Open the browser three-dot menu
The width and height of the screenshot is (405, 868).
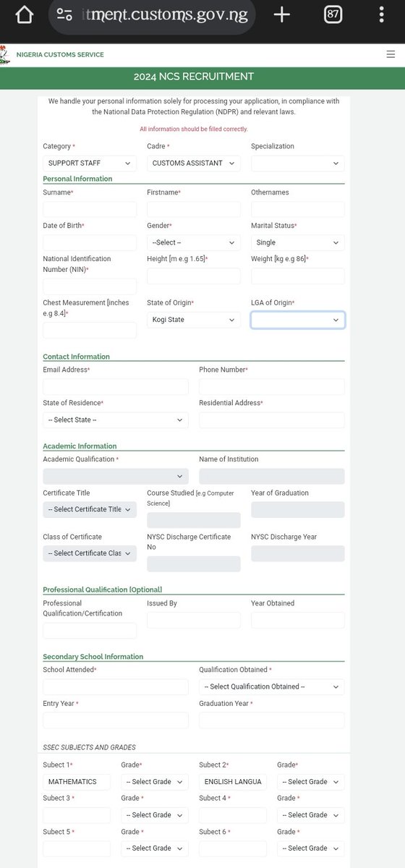(381, 15)
